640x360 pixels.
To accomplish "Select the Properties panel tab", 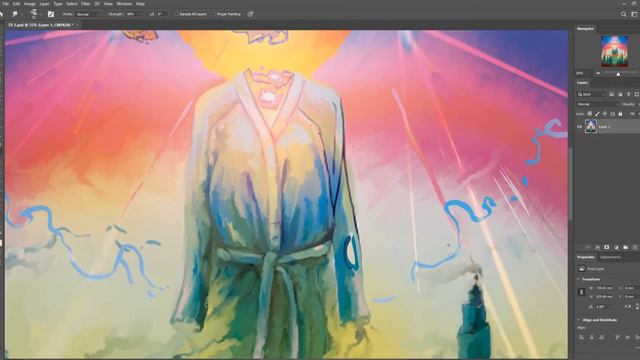I will (586, 257).
